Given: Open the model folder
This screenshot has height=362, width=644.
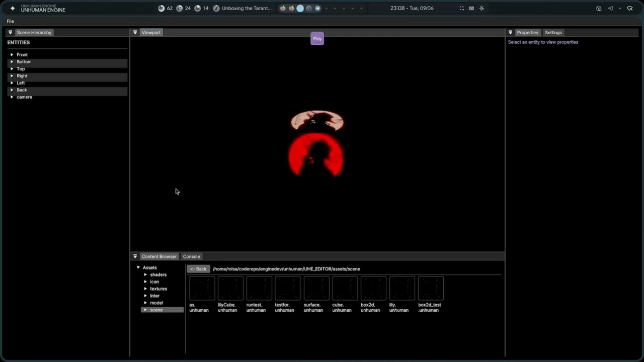Looking at the screenshot, I should coord(156,303).
